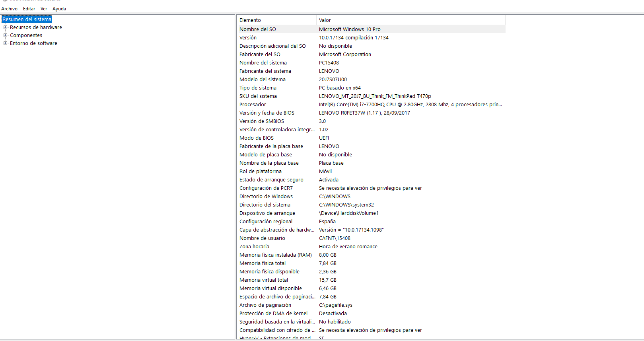Open the Archivo menu
This screenshot has width=644, height=341.
tap(9, 9)
